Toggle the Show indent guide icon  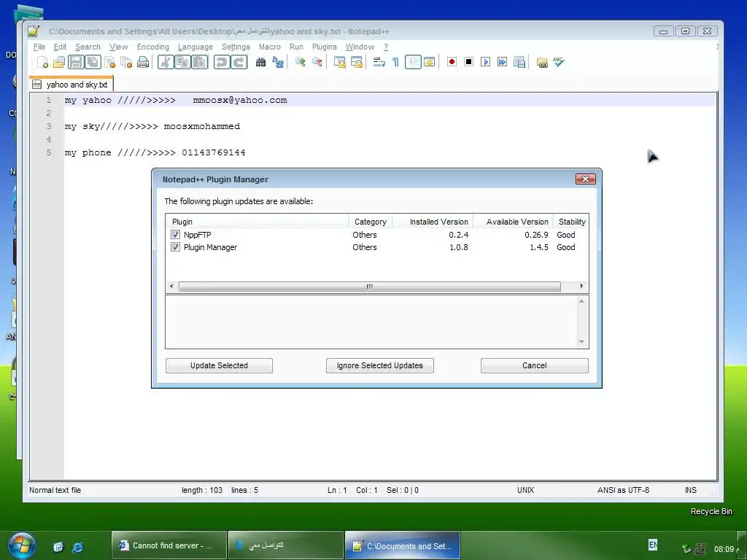413,63
